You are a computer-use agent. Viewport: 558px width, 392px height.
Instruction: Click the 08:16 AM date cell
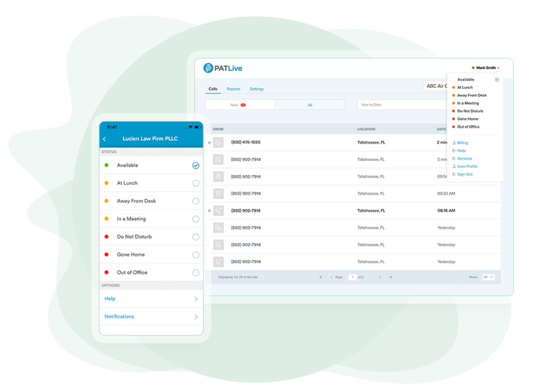click(446, 211)
